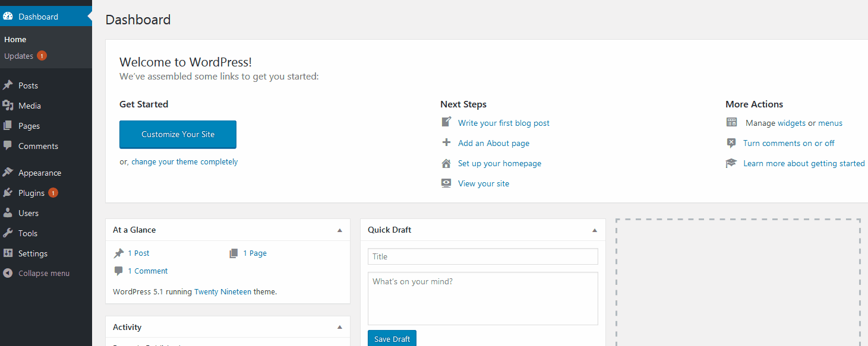This screenshot has width=868, height=346.
Task: Open the 1 Post link
Action: [138, 253]
